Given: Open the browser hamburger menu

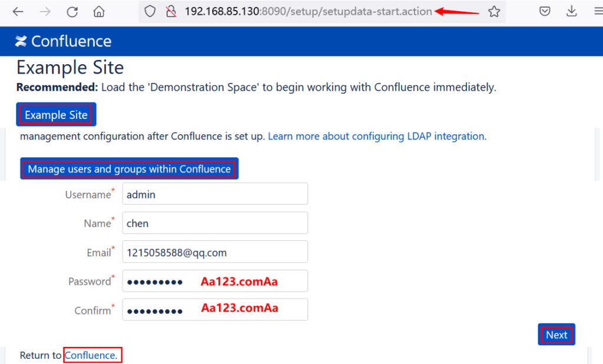Looking at the screenshot, I should click(x=598, y=11).
